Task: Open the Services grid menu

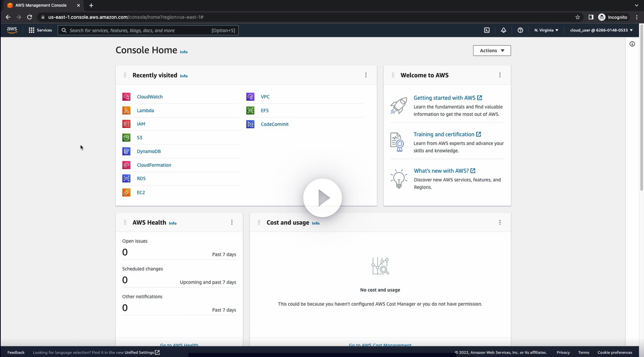Action: click(40, 30)
